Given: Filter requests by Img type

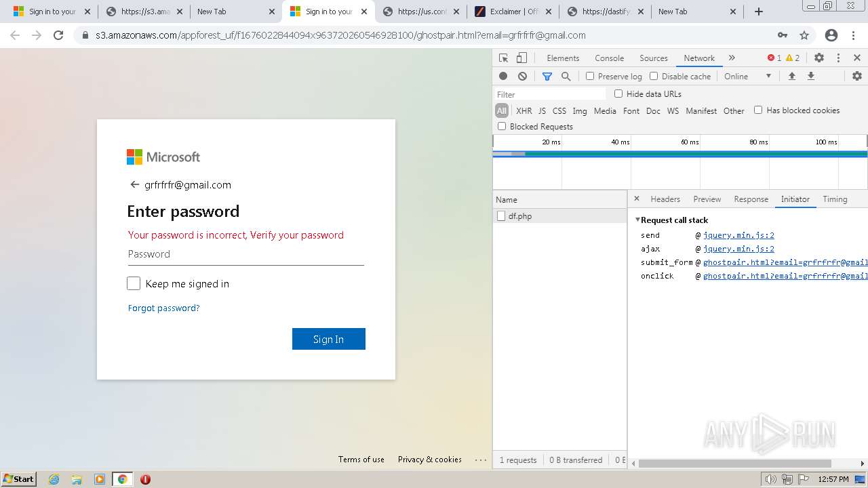Looking at the screenshot, I should pos(580,110).
